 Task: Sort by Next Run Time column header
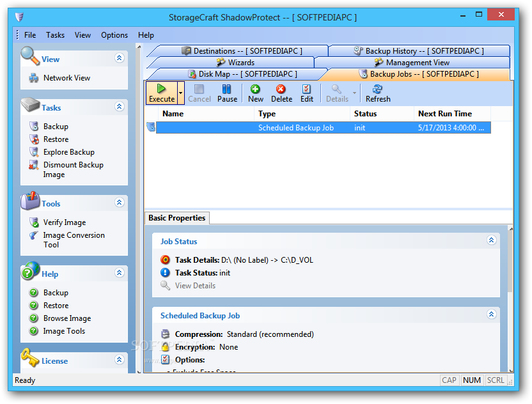(452, 114)
